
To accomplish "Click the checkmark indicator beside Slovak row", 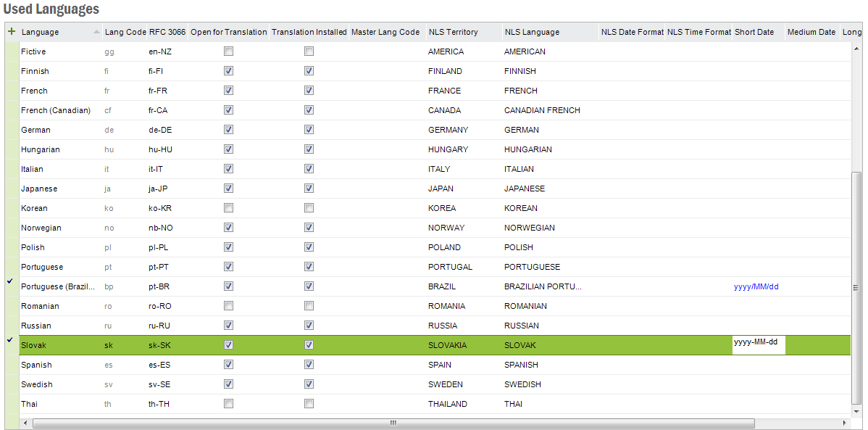I will coord(10,340).
